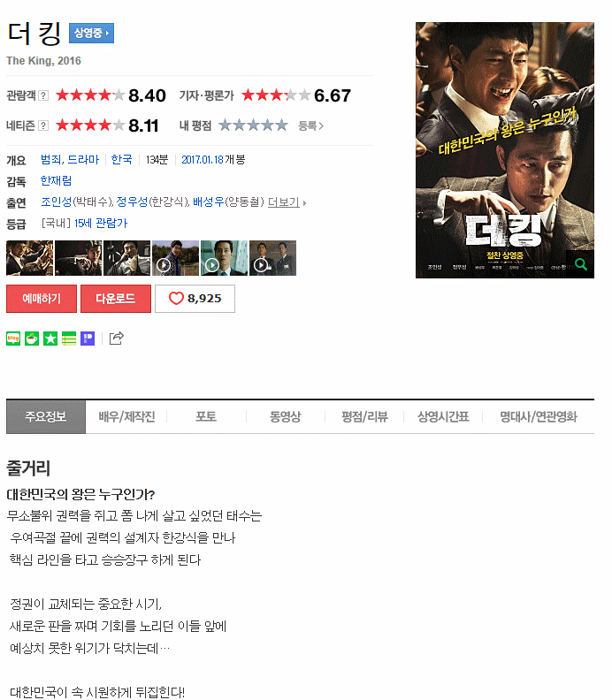Screen dimensions: 612x700
Task: Open 네티즌 rating help question mark
Action: pos(43,126)
